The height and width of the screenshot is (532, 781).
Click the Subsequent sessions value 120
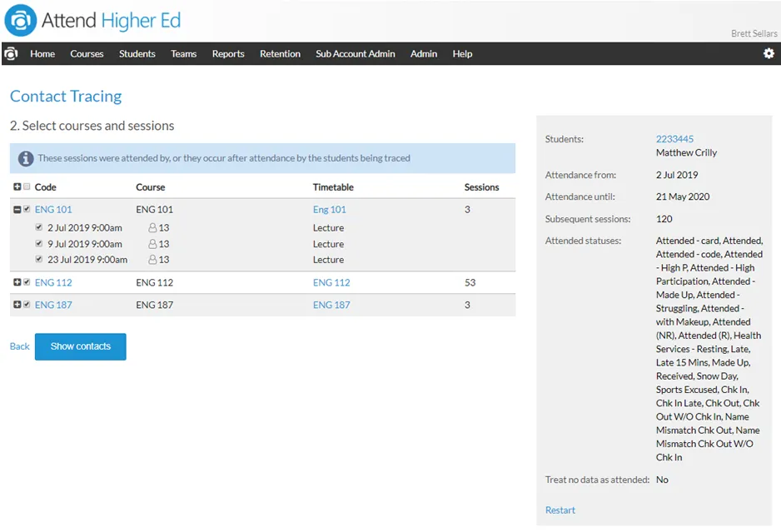(664, 219)
